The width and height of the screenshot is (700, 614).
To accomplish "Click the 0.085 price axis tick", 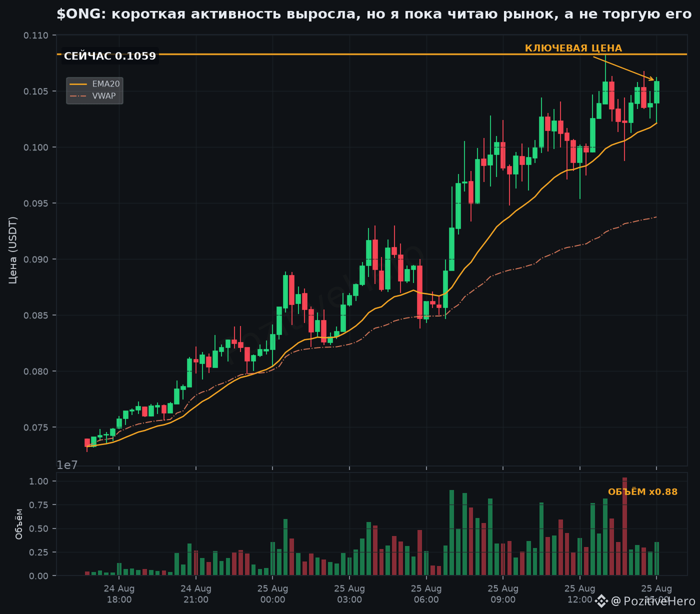I will (x=35, y=315).
